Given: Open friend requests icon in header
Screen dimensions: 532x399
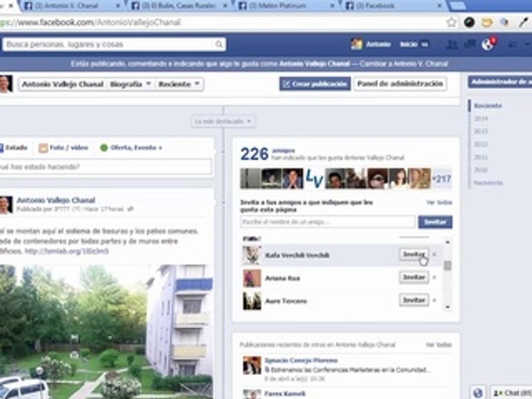Looking at the screenshot, I should (x=451, y=44).
